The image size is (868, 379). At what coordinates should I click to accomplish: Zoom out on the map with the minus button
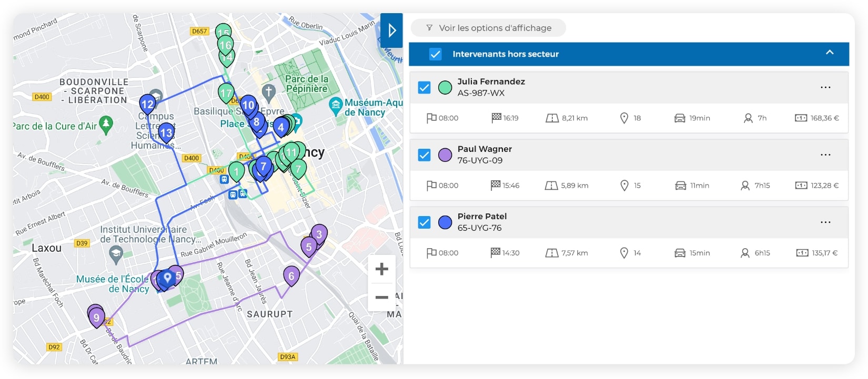point(382,297)
